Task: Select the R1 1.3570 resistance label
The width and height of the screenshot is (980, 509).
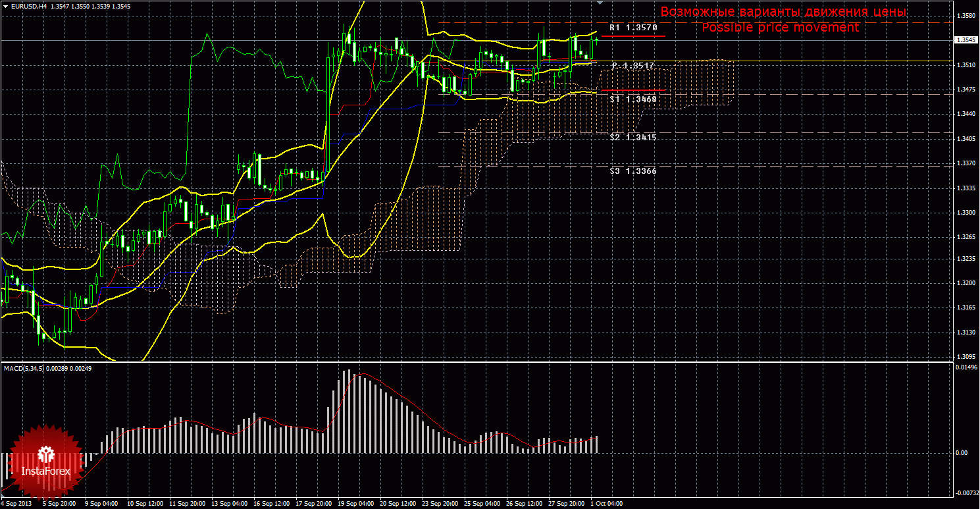Action: [x=632, y=28]
